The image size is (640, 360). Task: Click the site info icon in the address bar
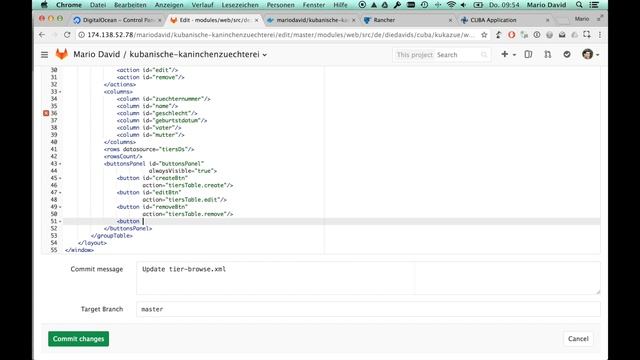pos(82,35)
